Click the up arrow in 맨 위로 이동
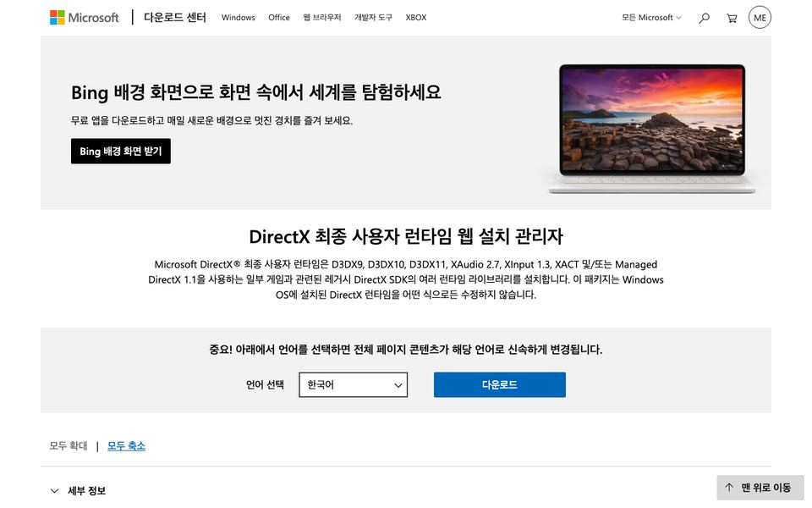 click(x=729, y=488)
